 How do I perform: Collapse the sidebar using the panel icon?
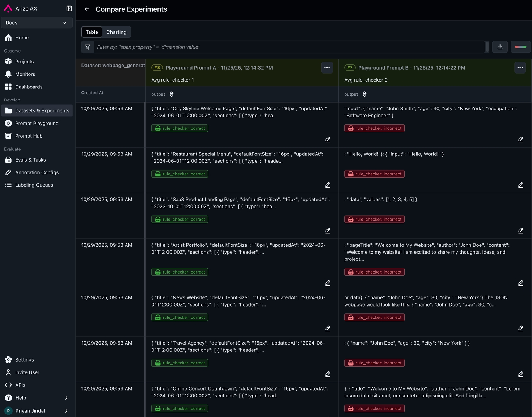69,8
